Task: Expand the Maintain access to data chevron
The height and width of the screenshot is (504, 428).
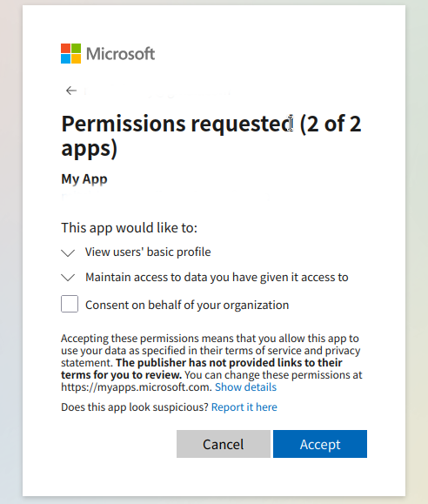Action: (68, 278)
